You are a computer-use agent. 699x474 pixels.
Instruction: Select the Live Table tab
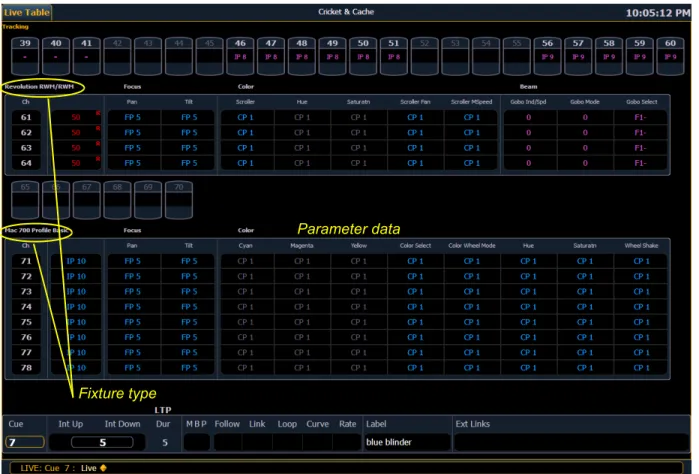(x=27, y=12)
